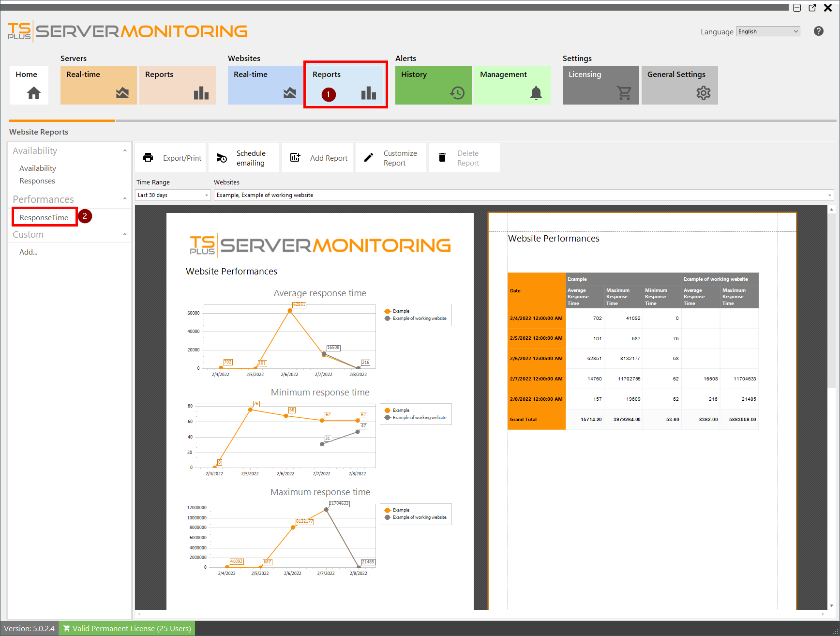Collapse the Availability section
Image resolution: width=840 pixels, height=636 pixels.
[125, 151]
